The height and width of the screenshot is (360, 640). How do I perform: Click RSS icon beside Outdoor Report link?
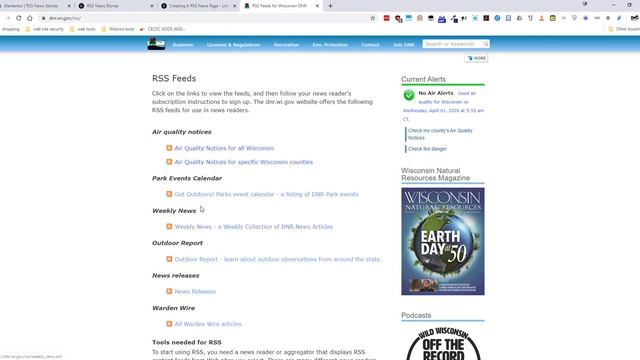[x=169, y=259]
